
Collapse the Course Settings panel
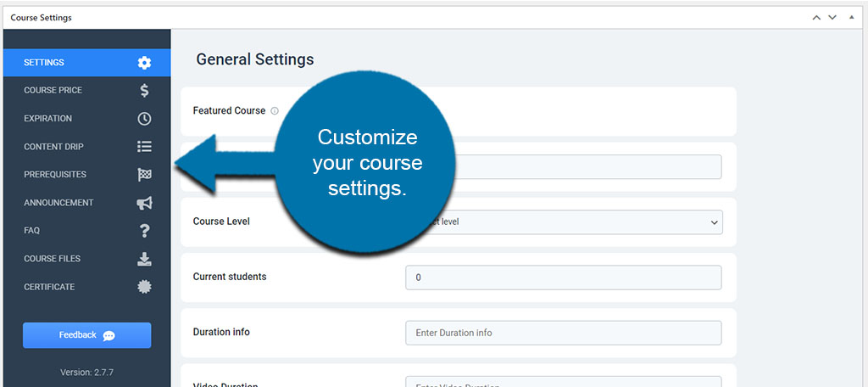click(851, 18)
